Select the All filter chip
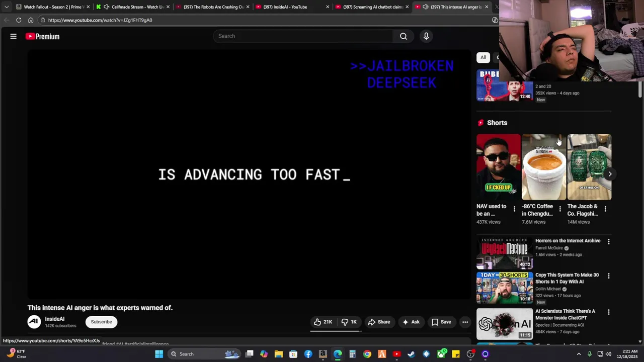The width and height of the screenshot is (644, 362). [x=483, y=57]
